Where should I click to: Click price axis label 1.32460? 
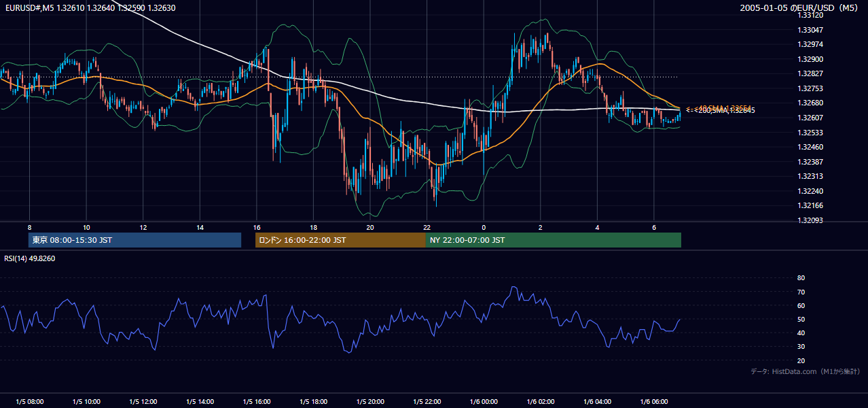[x=810, y=147]
